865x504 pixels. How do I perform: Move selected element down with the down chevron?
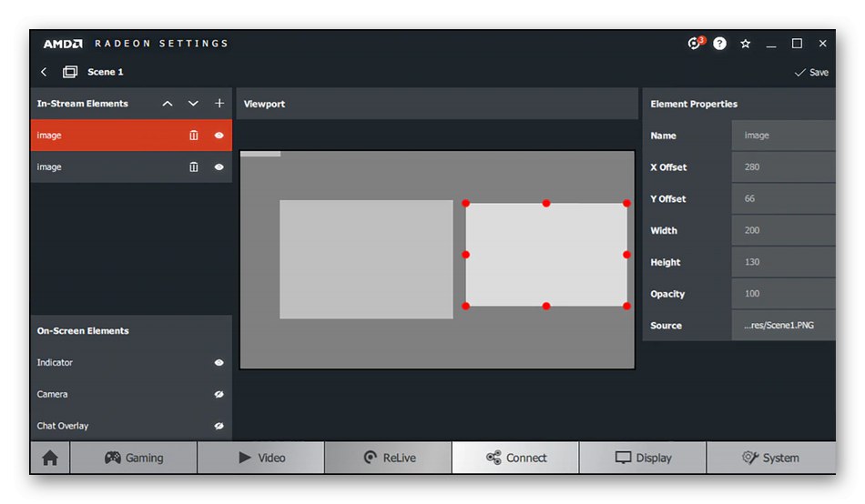[193, 104]
